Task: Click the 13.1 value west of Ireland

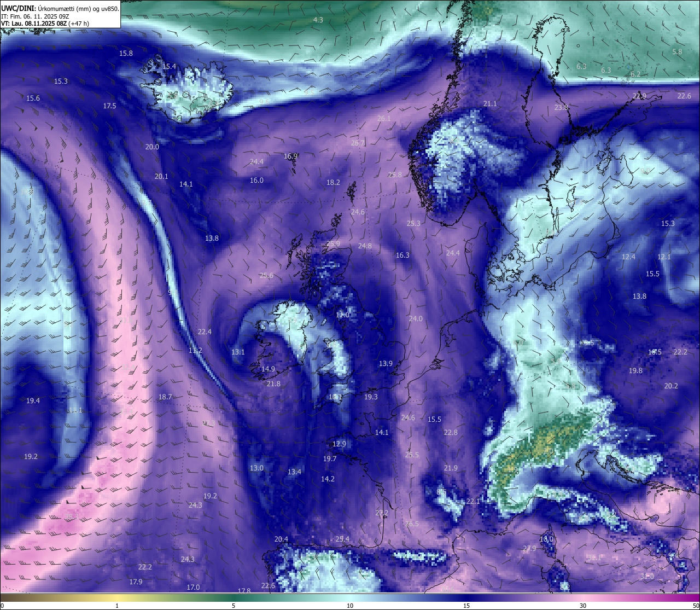Action: (238, 352)
